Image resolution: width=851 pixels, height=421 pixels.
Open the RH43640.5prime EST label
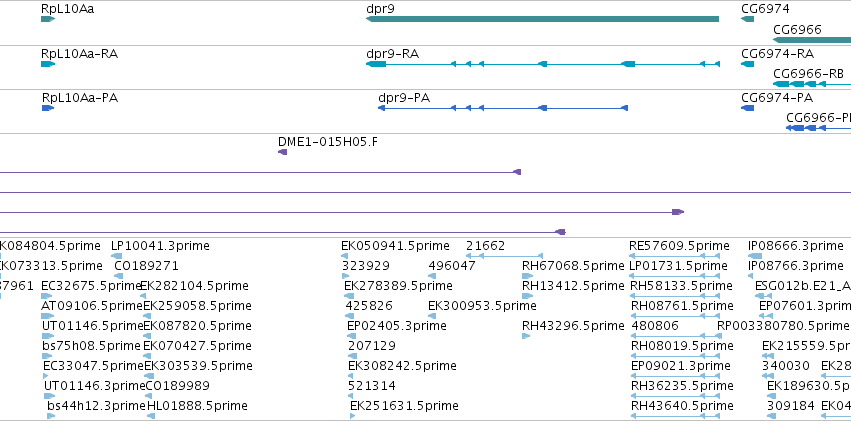tap(682, 405)
